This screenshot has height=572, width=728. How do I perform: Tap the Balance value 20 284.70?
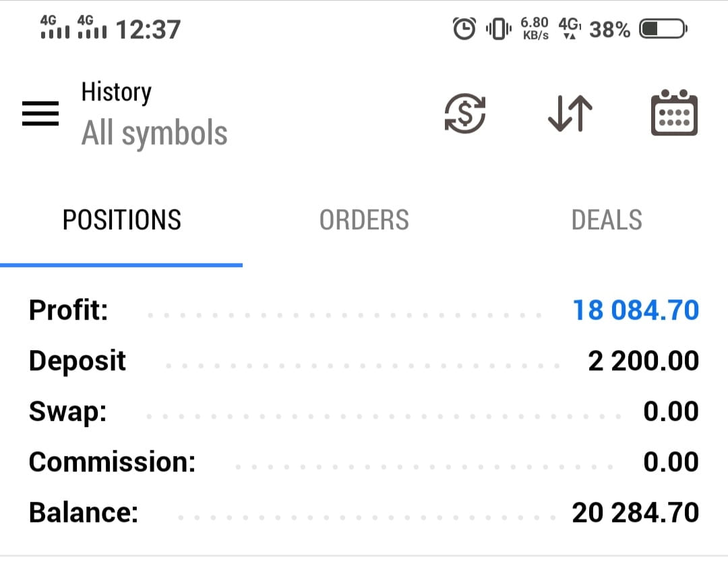(635, 513)
